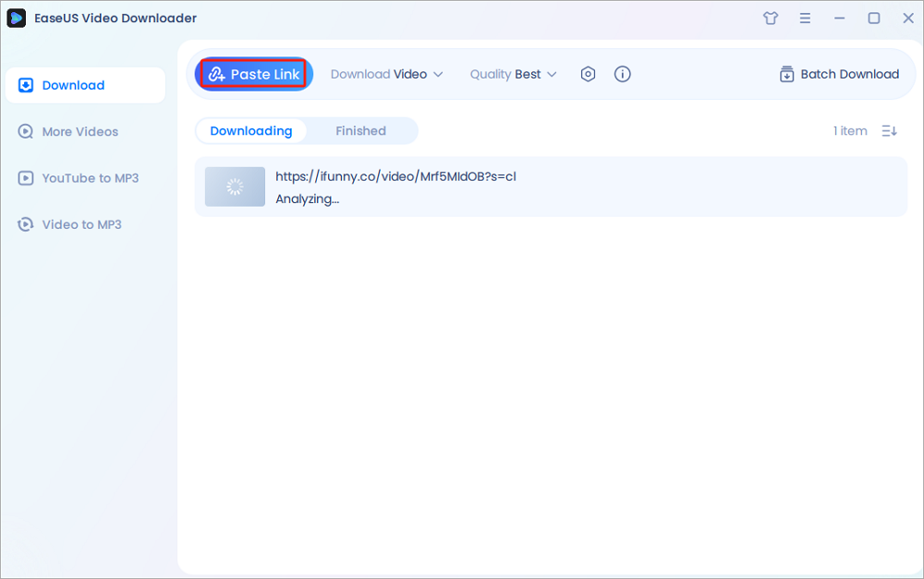Screen dimensions: 924x579
Task: Close the EaseUS Video Downloader window
Action: (x=908, y=18)
